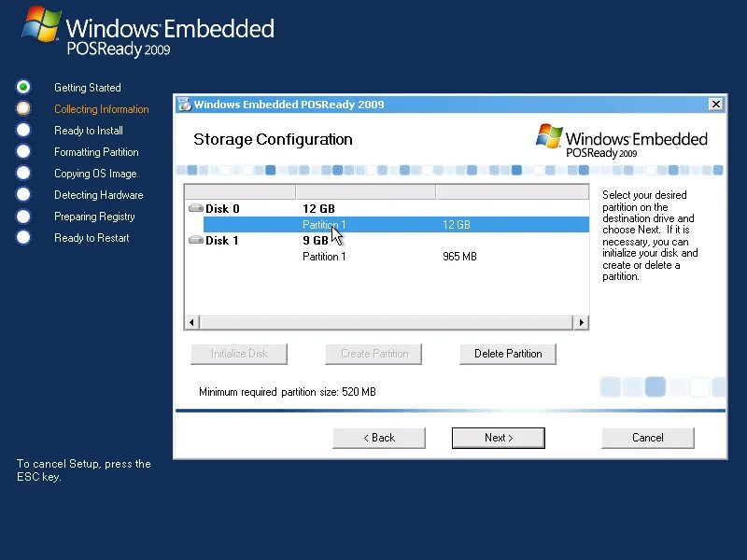Click the third column header of the disk list

[x=513, y=192]
